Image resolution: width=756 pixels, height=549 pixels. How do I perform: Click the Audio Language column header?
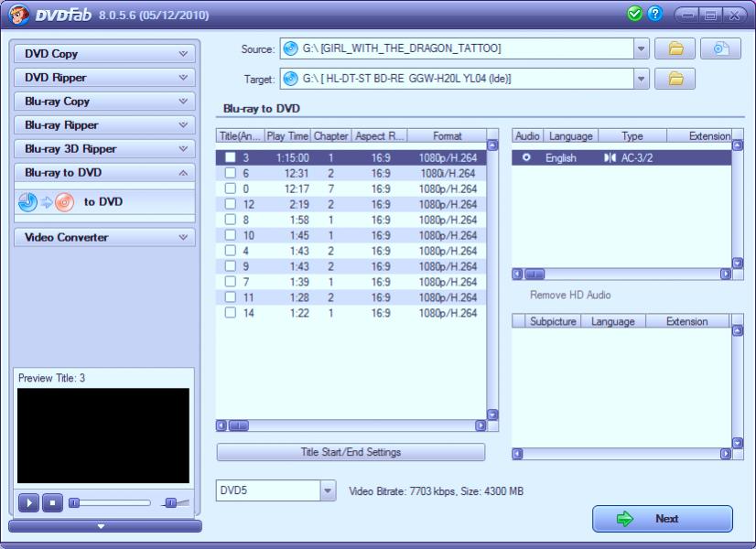pos(571,136)
